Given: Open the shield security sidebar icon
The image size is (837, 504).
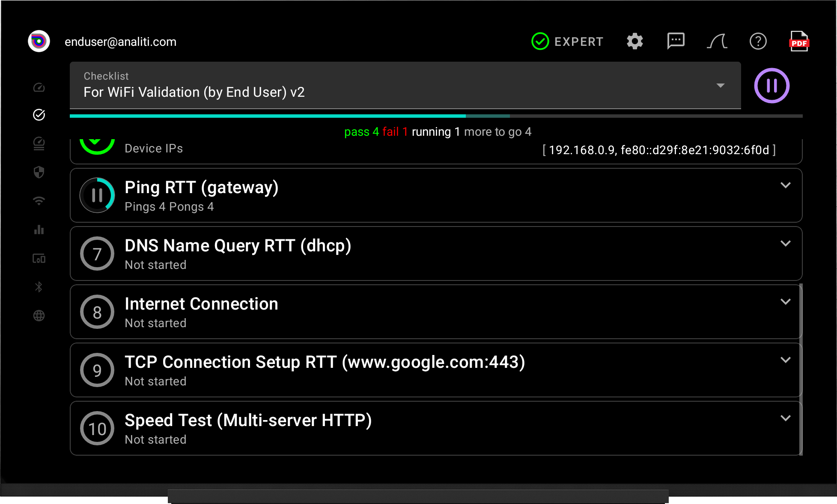Looking at the screenshot, I should coord(39,172).
